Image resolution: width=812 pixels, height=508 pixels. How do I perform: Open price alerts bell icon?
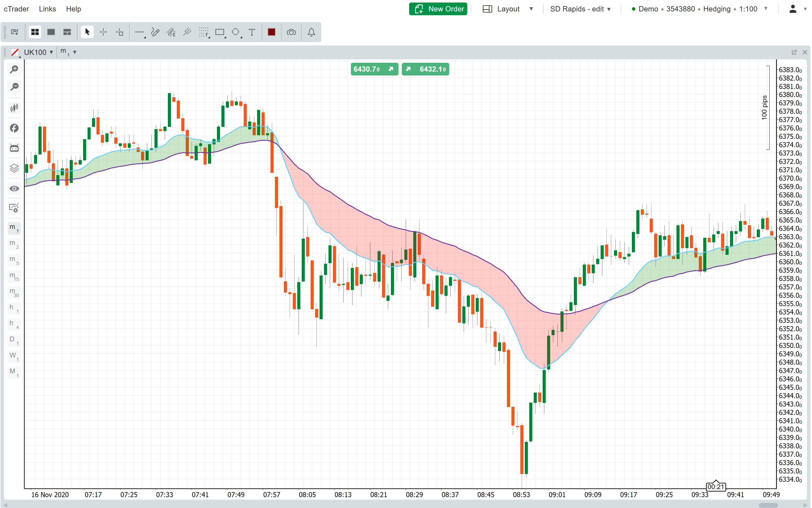point(311,32)
